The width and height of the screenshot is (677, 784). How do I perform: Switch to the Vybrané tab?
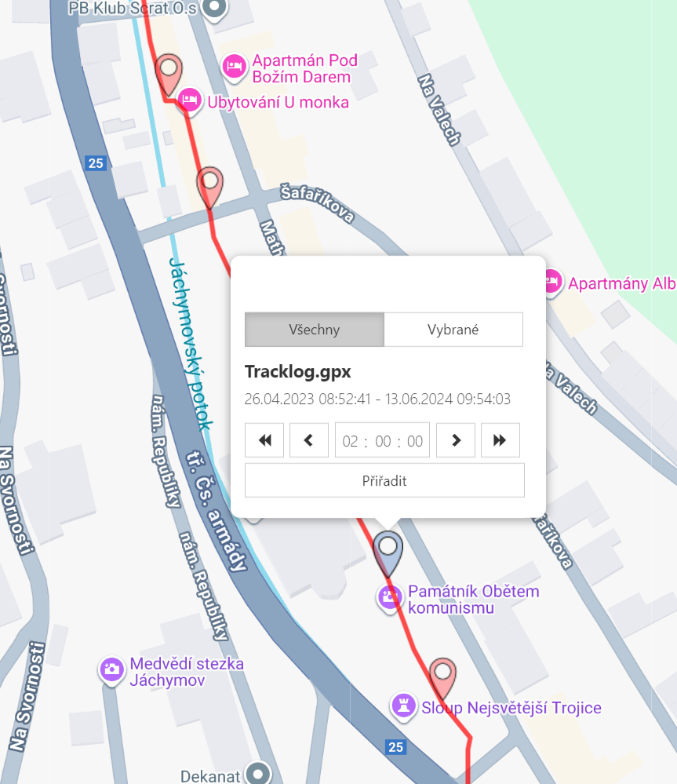[x=453, y=330]
